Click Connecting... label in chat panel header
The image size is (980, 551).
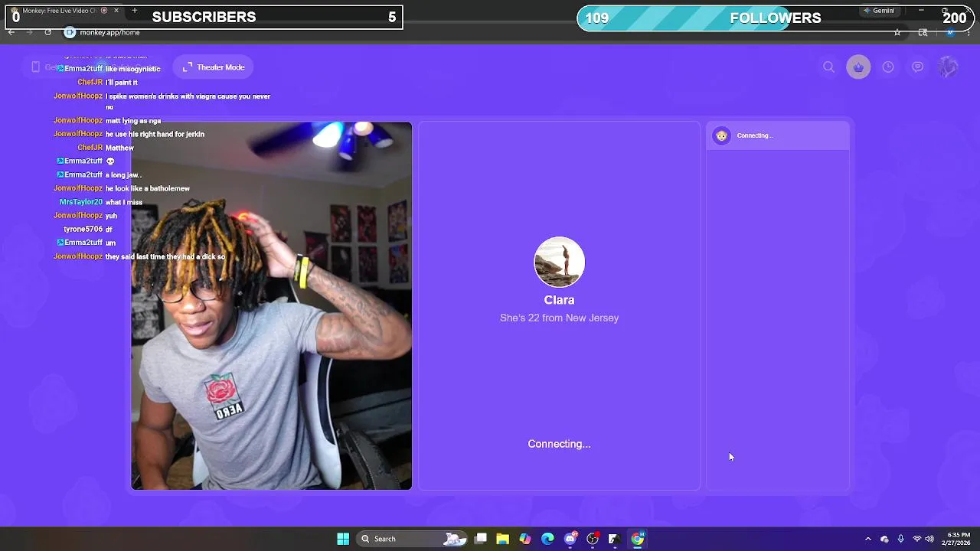point(755,135)
